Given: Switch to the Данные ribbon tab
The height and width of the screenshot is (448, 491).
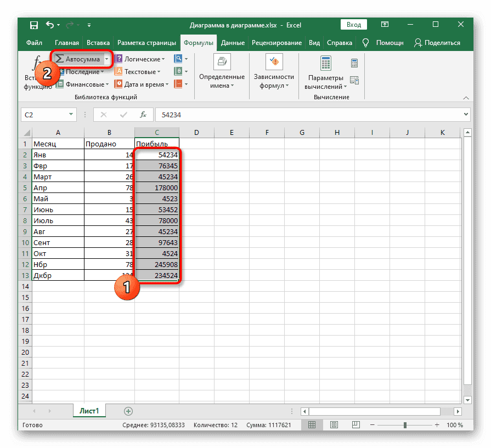Looking at the screenshot, I should pyautogui.click(x=233, y=43).
